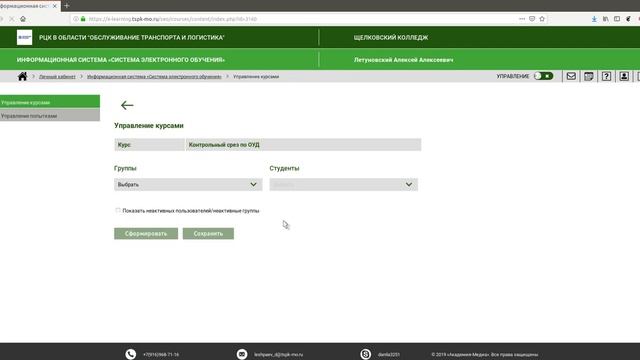Bookmark this page with star icon
This screenshot has width=640, height=360.
[542, 19]
